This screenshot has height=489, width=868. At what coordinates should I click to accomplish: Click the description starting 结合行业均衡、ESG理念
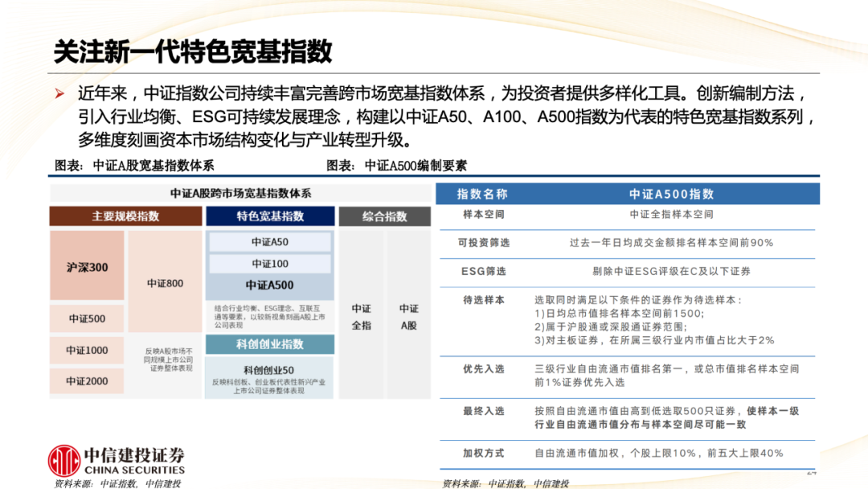coord(269,316)
